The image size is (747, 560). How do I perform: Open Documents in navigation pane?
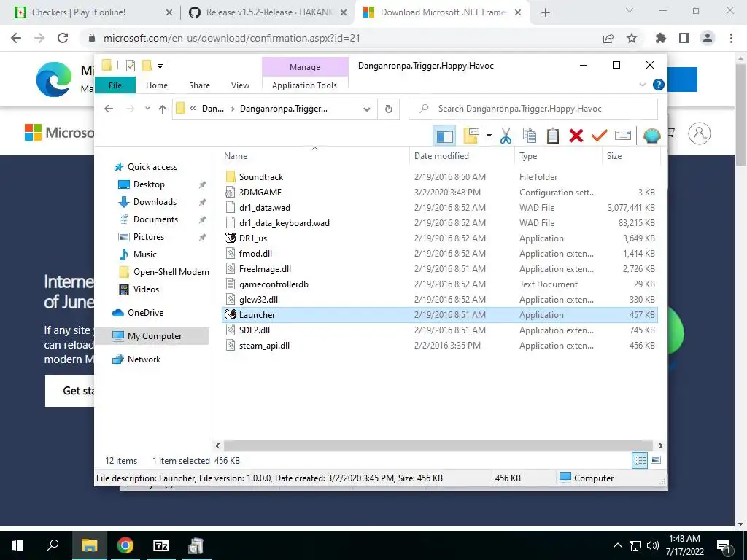pos(155,219)
